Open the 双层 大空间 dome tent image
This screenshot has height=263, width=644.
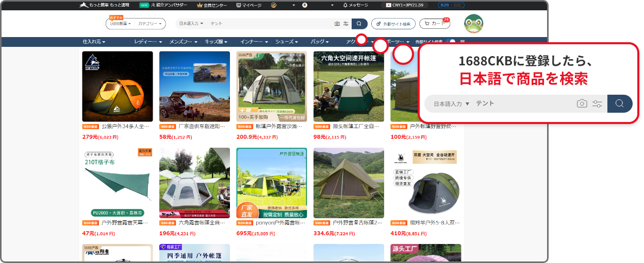[425, 183]
